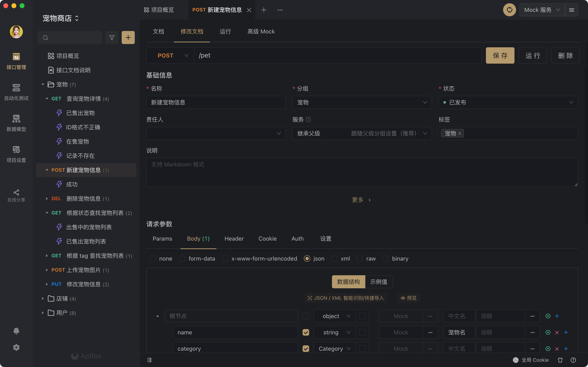This screenshot has height=367, width=588.
Task: Open the 状态 已发布 dropdown
Action: [x=508, y=102]
